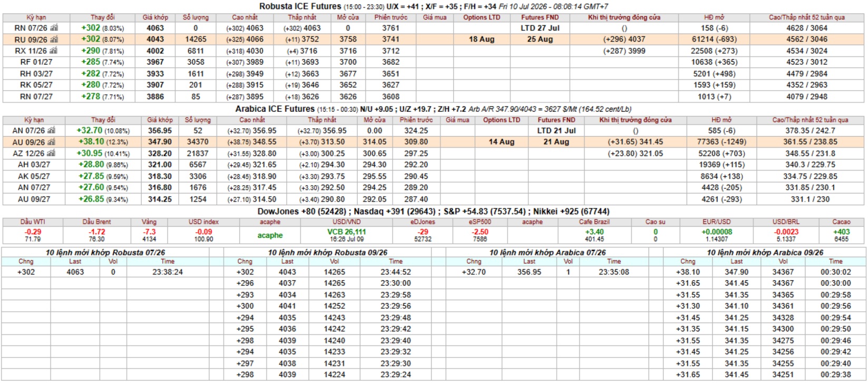
Task: Click the Robusta ICE Futures heading
Action: tap(300, 6)
